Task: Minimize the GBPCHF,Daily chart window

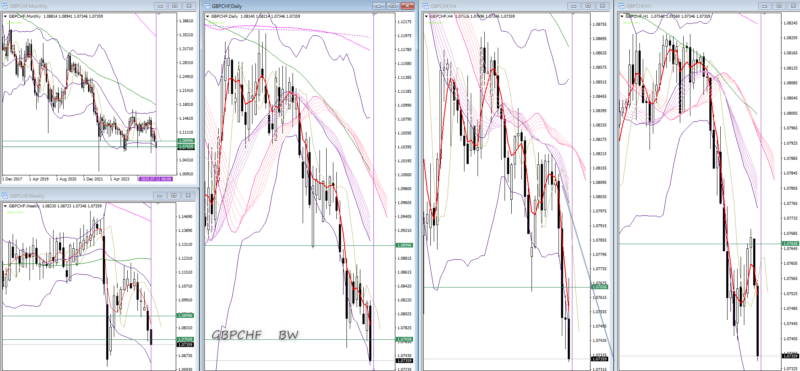Action: pyautogui.click(x=379, y=6)
